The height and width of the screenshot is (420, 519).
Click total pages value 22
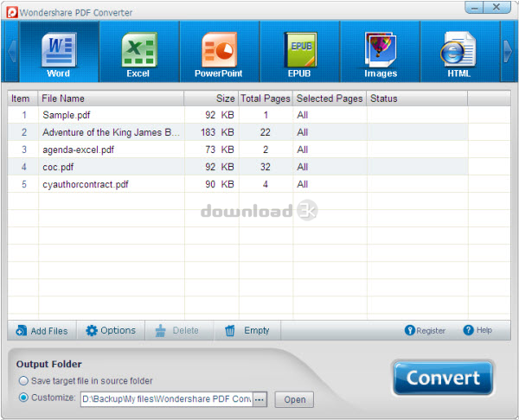266,132
